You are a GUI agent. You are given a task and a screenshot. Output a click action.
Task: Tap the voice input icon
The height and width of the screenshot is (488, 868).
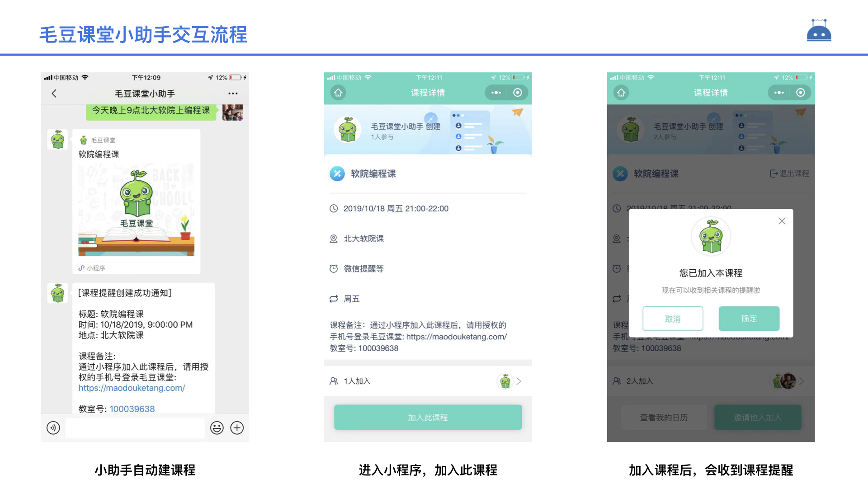click(53, 427)
